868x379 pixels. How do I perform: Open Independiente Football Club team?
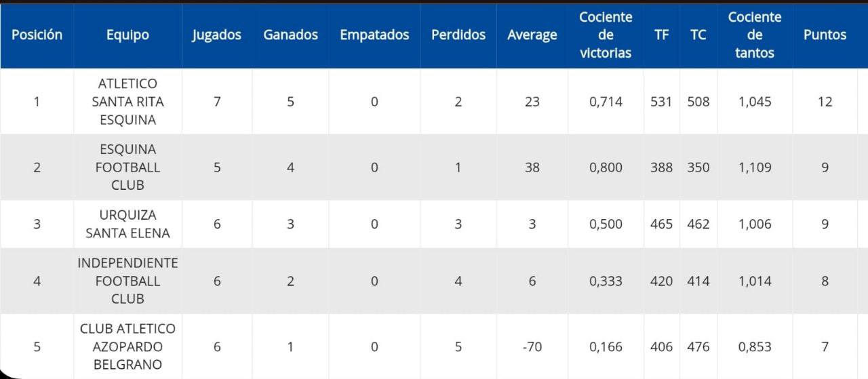pos(127,281)
